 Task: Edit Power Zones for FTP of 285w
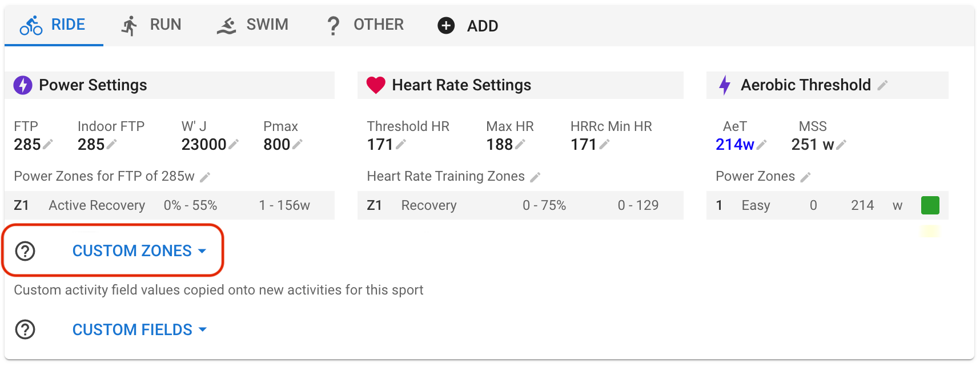point(205,177)
